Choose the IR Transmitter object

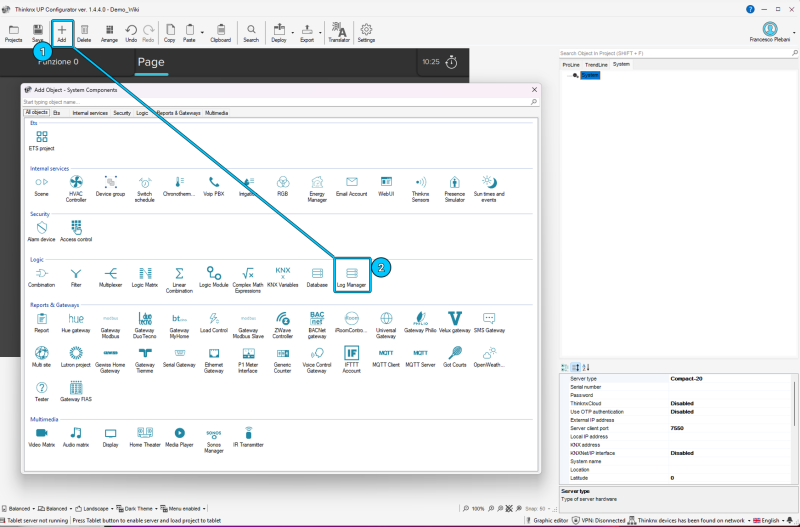point(248,438)
